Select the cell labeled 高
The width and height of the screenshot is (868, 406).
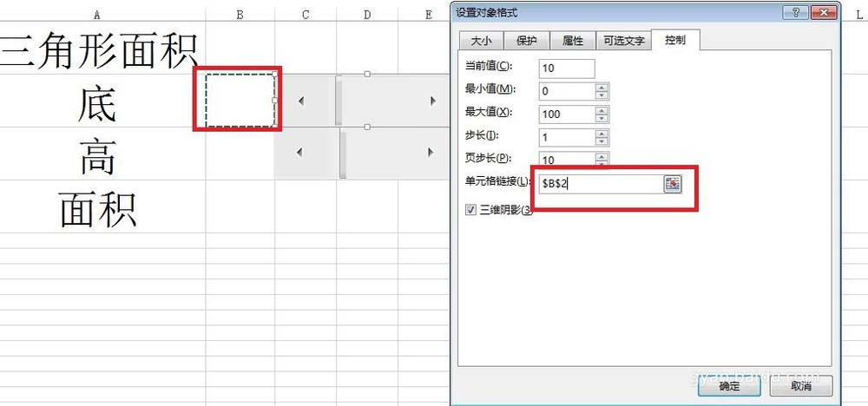pos(103,154)
